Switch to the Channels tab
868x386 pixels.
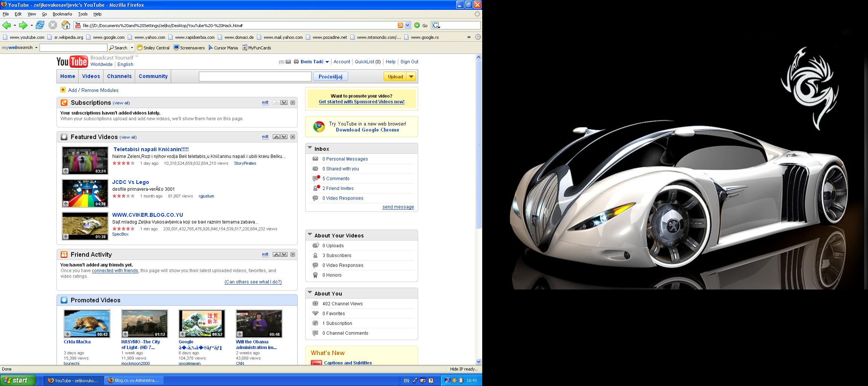(119, 76)
